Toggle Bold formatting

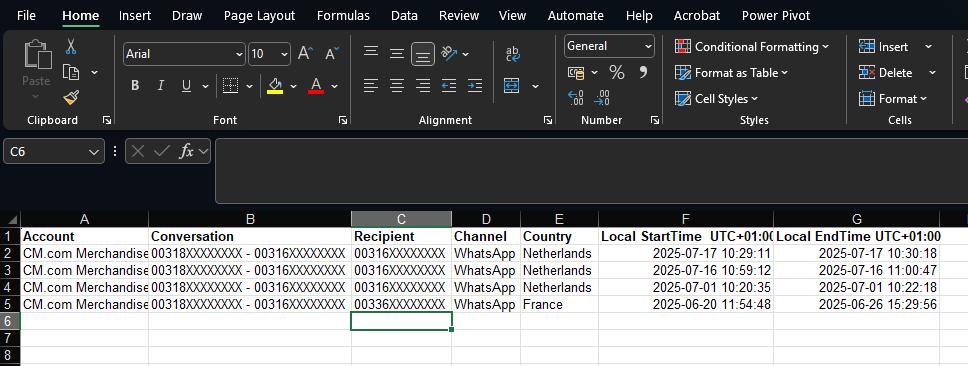[x=135, y=86]
